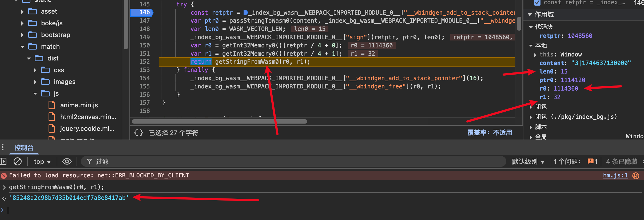Viewport: 644px width, 220px height.
Task: Click the red error icon in console
Action: tap(4, 176)
